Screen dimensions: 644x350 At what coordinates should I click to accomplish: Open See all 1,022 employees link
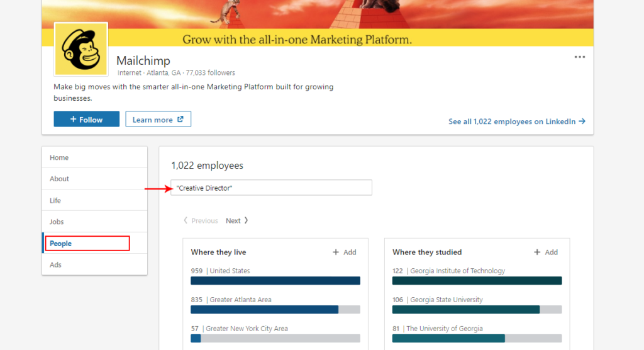(x=516, y=121)
